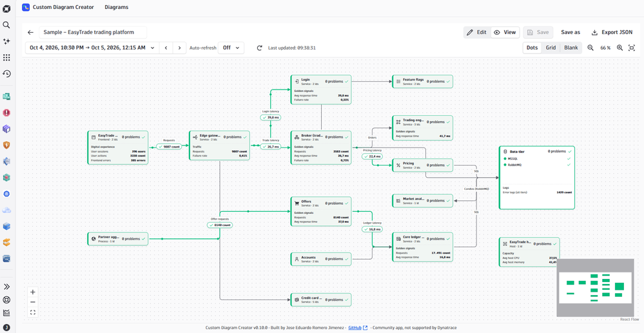Shift timeframe forward with right chevron
644x333 pixels.
(179, 48)
